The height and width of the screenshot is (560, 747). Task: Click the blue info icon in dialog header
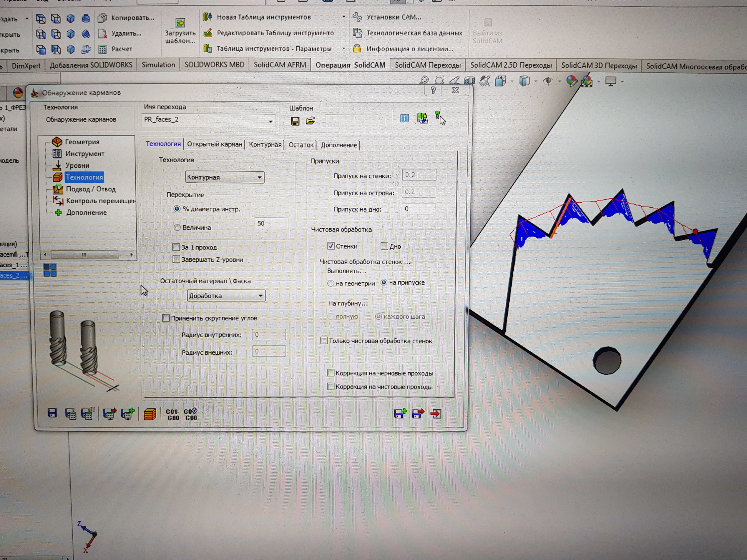pos(404,118)
